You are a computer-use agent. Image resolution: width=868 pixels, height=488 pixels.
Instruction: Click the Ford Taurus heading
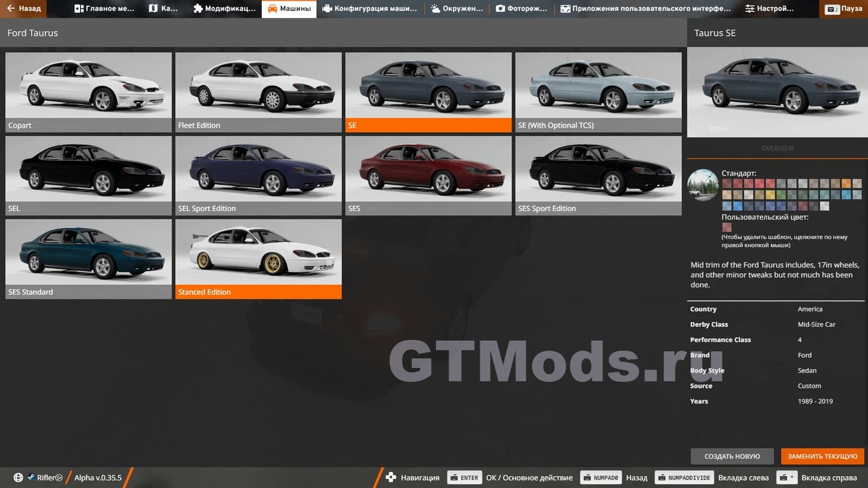pyautogui.click(x=32, y=33)
